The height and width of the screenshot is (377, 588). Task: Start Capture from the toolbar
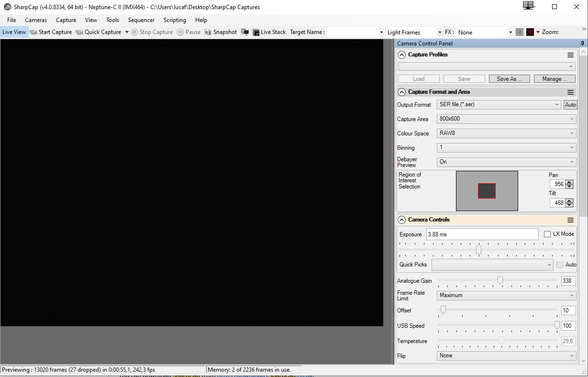pos(51,32)
